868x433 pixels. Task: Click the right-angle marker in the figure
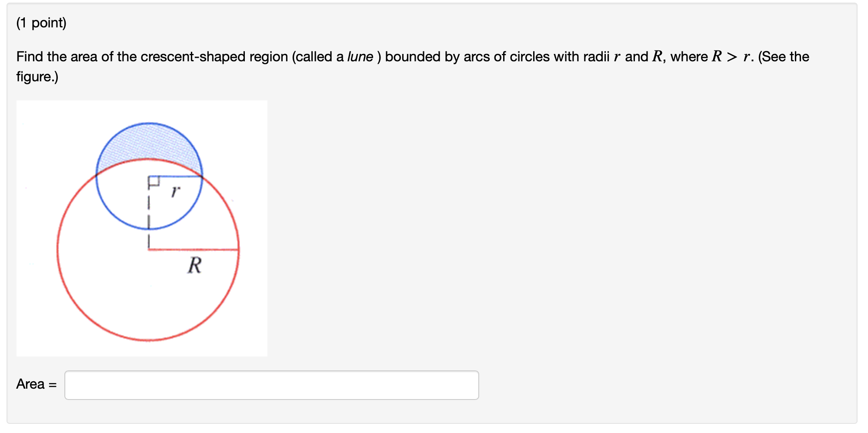tap(154, 180)
